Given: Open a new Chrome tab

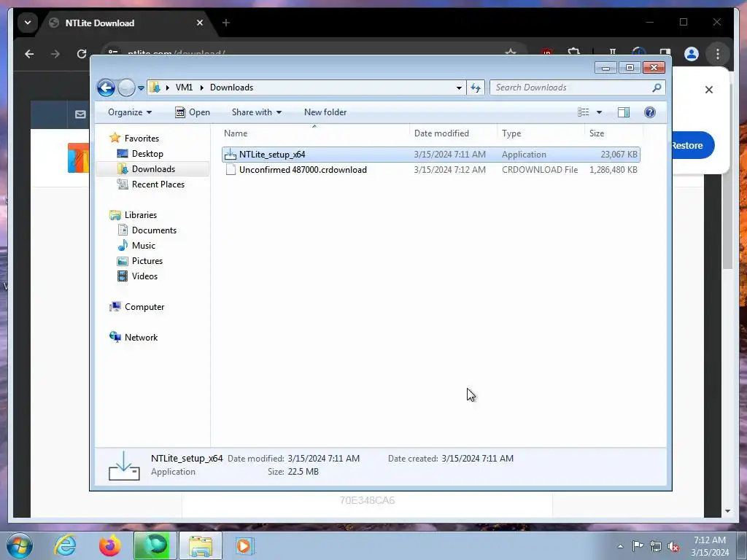Looking at the screenshot, I should (226, 23).
